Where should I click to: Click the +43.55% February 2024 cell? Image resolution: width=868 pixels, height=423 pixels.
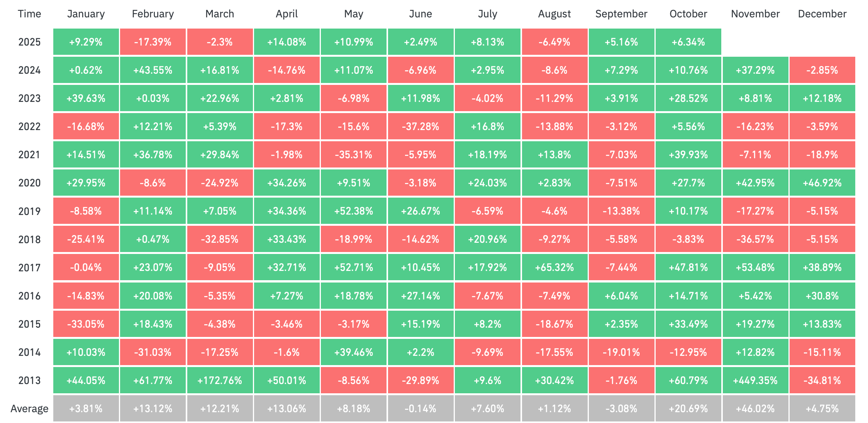point(153,70)
